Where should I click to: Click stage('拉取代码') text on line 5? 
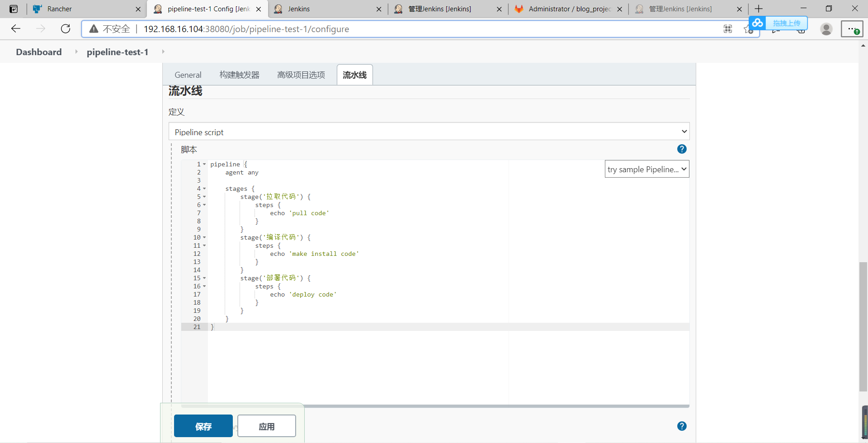click(272, 197)
